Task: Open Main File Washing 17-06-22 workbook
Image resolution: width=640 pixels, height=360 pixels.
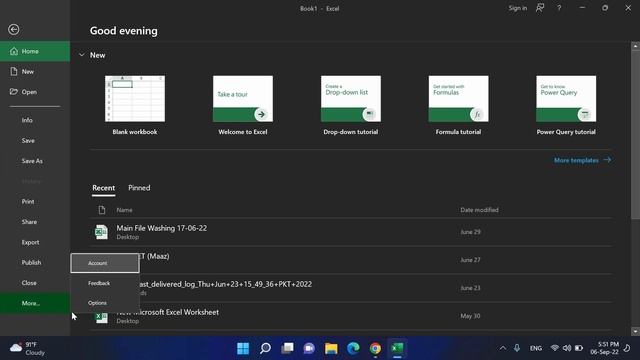Action: point(351,232)
